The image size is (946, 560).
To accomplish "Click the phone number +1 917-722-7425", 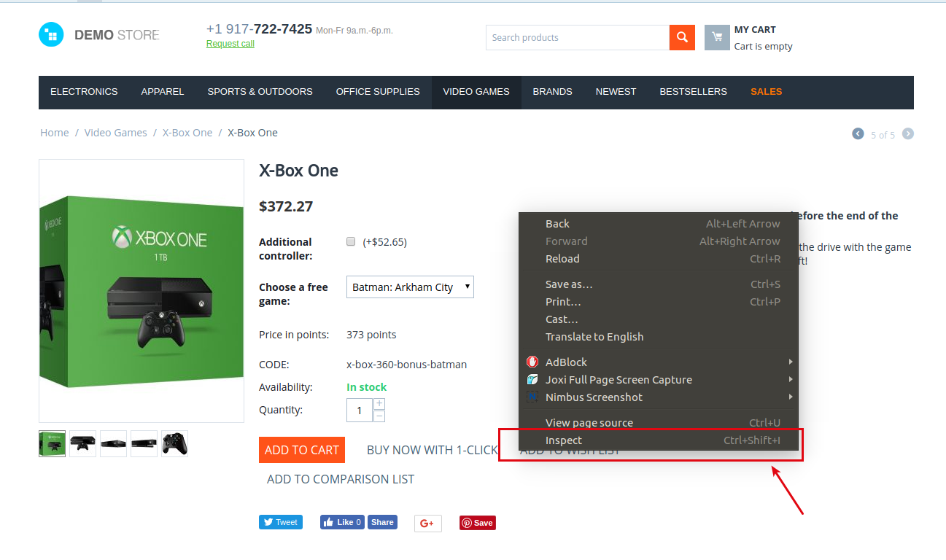I will point(259,29).
